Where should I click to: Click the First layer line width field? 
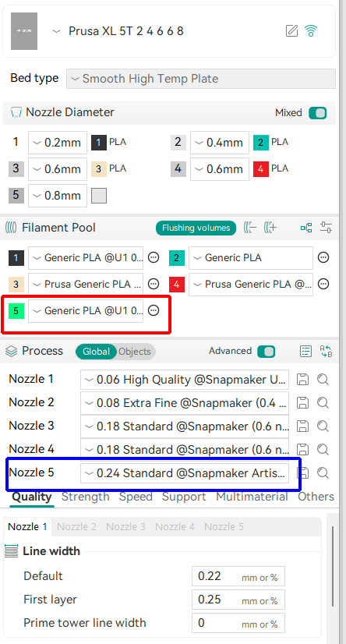pos(238,600)
